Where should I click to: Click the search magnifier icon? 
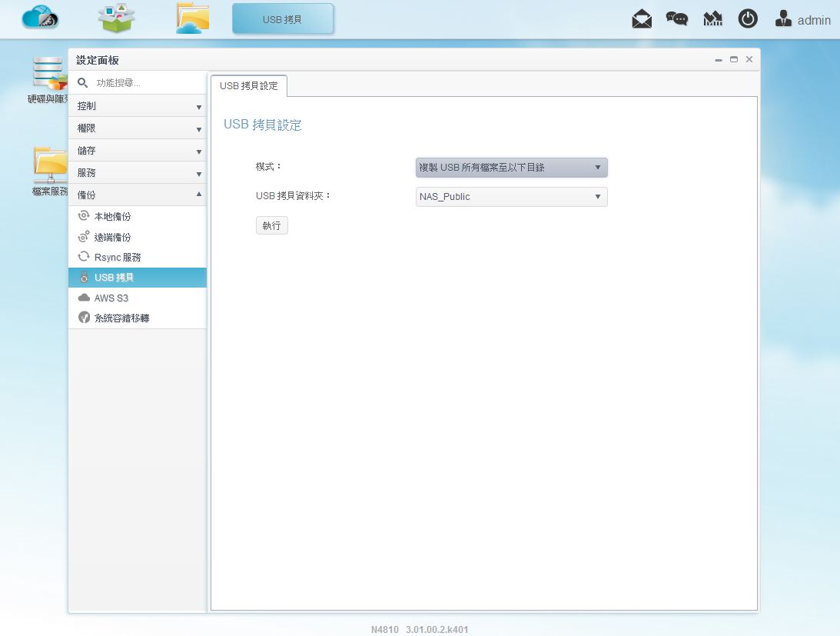coord(82,82)
